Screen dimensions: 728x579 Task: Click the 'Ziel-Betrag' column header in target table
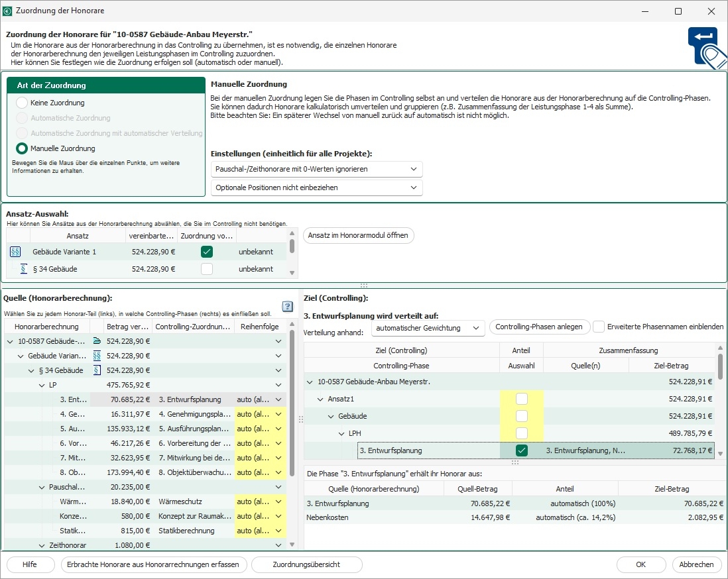tap(670, 365)
